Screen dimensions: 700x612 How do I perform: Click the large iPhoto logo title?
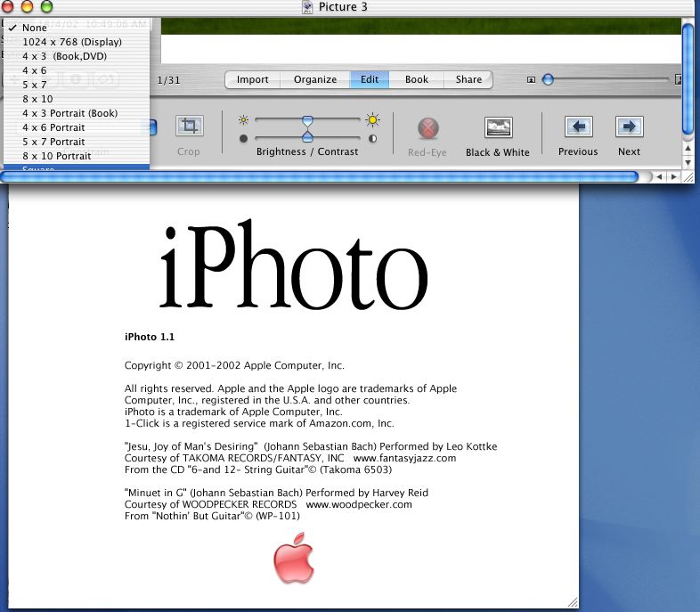(294, 265)
